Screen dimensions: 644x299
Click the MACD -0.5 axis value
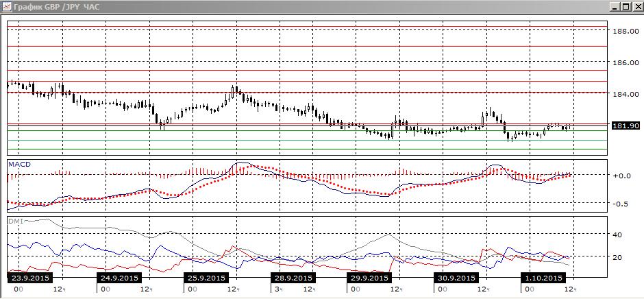[620, 203]
